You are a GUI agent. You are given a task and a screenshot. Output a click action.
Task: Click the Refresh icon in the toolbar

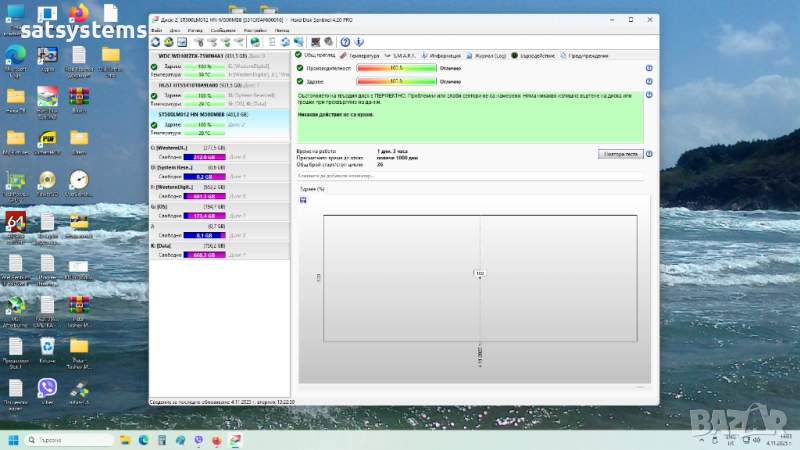156,42
